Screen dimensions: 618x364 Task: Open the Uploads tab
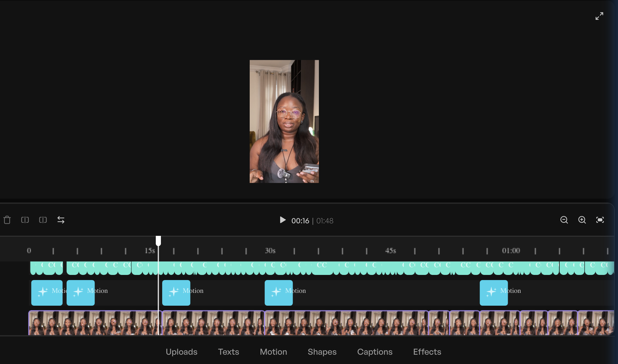(181, 352)
